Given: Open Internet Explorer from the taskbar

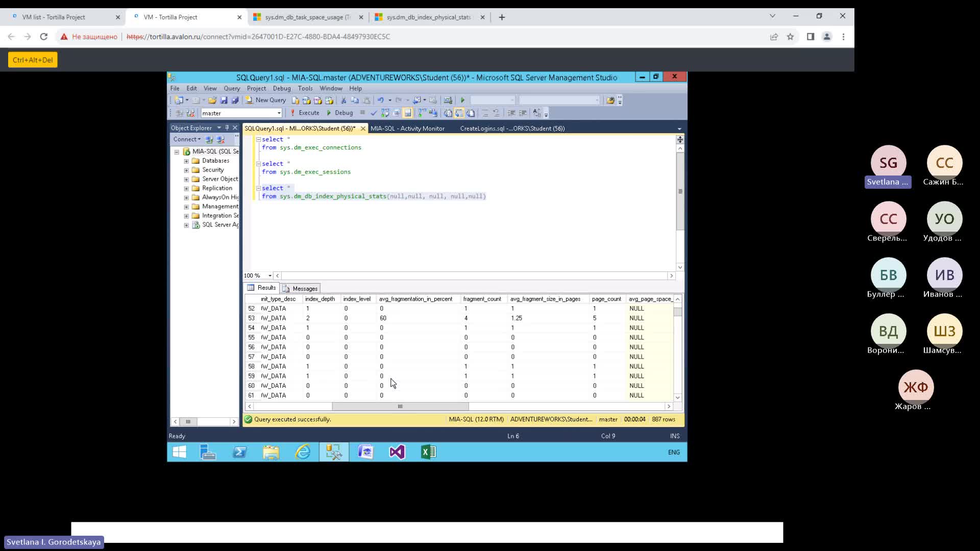Looking at the screenshot, I should [x=303, y=452].
